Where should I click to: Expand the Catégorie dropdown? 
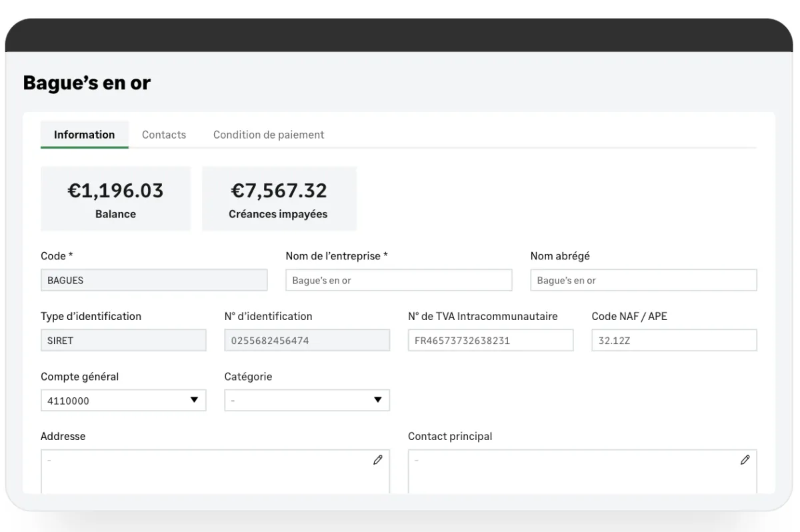pos(307,400)
